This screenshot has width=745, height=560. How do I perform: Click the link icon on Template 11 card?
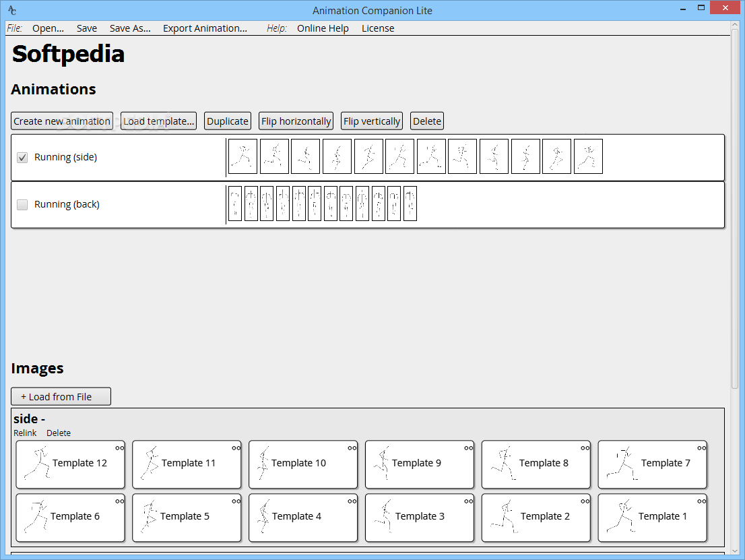[x=236, y=448]
